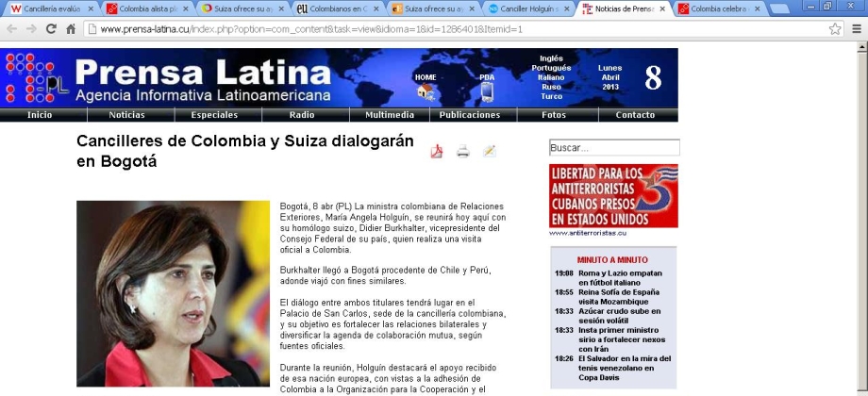
Task: Switch site language to Inglés
Action: click(x=551, y=58)
